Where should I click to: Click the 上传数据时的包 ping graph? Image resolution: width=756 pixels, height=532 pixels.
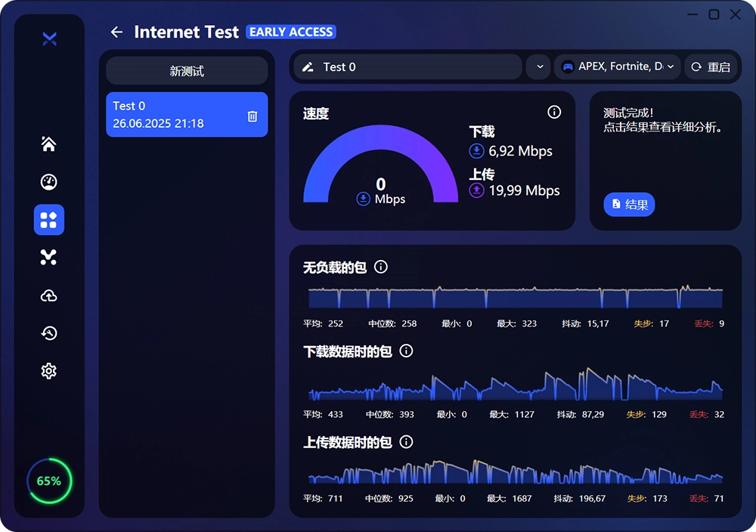(516, 472)
